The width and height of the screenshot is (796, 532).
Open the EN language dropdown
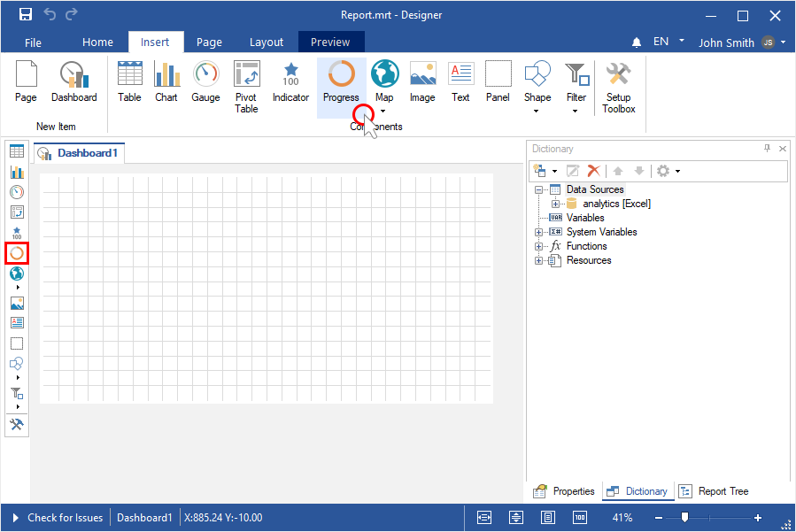click(x=682, y=41)
